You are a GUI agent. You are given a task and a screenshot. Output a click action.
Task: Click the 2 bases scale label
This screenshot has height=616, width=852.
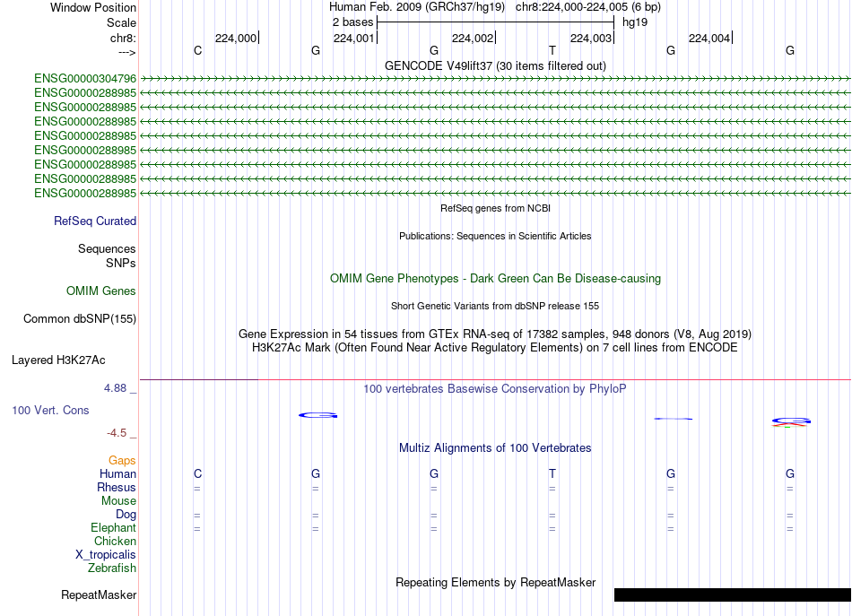[353, 22]
